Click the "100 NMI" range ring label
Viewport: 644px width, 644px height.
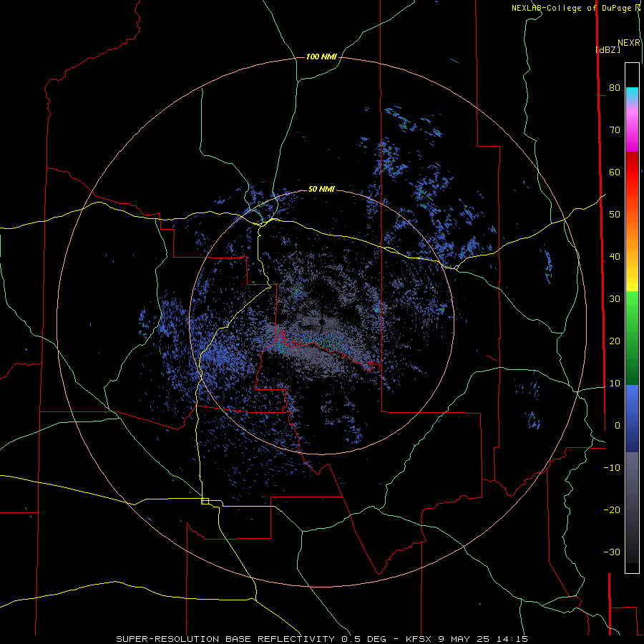pyautogui.click(x=321, y=57)
